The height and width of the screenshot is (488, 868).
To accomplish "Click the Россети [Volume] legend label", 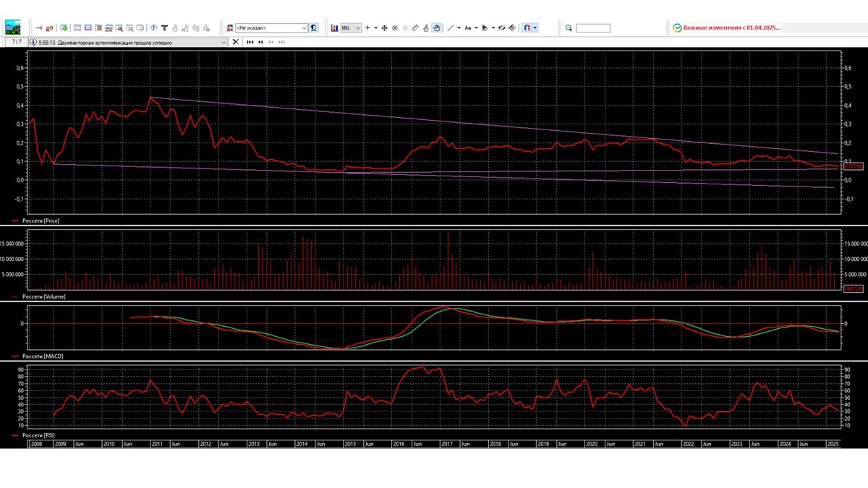I will (x=45, y=297).
